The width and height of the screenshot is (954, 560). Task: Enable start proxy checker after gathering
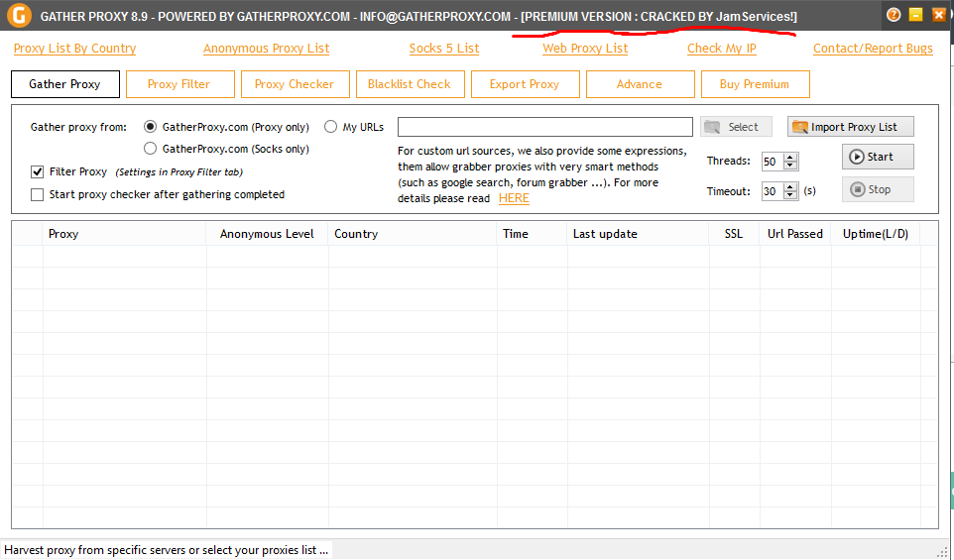(x=38, y=194)
